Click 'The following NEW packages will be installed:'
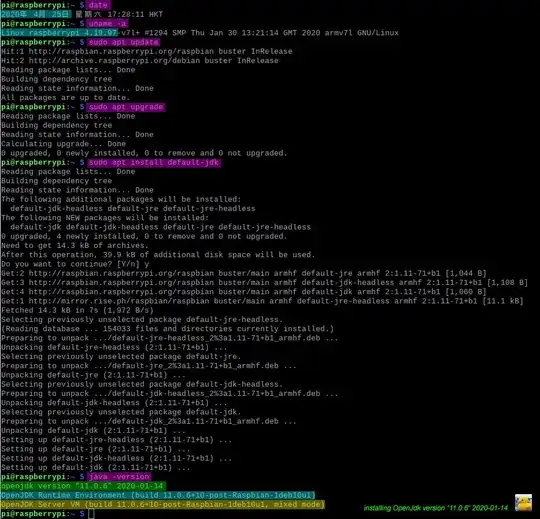Screen dimensions: 540x519 [105, 218]
